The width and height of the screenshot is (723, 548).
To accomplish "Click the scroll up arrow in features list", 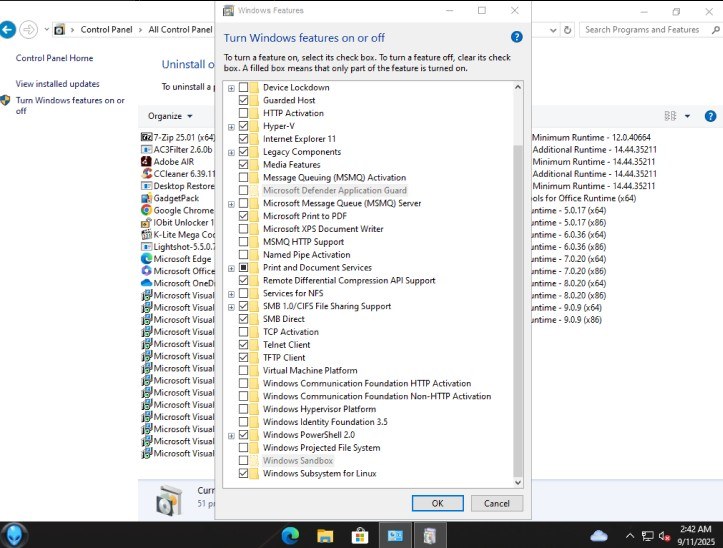I will tap(518, 87).
